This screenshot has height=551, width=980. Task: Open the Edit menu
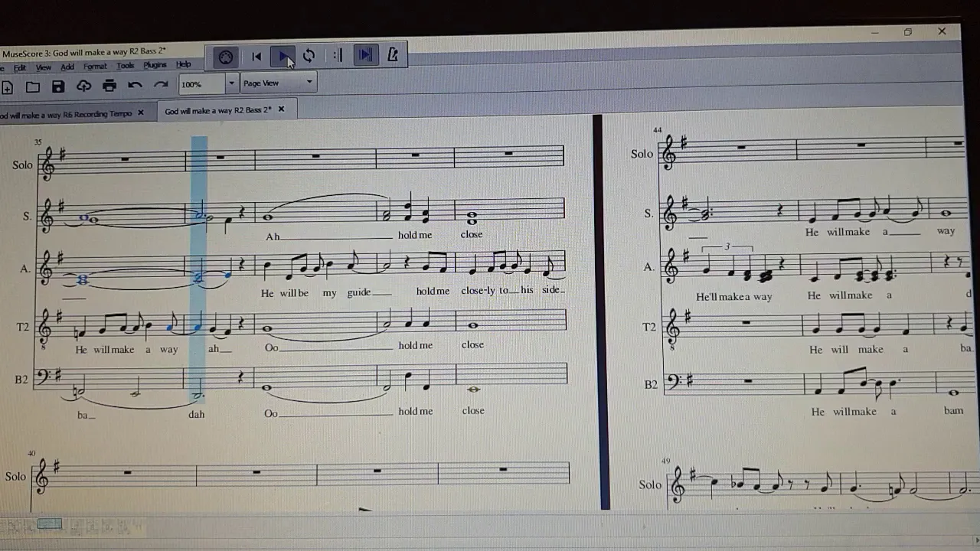20,68
